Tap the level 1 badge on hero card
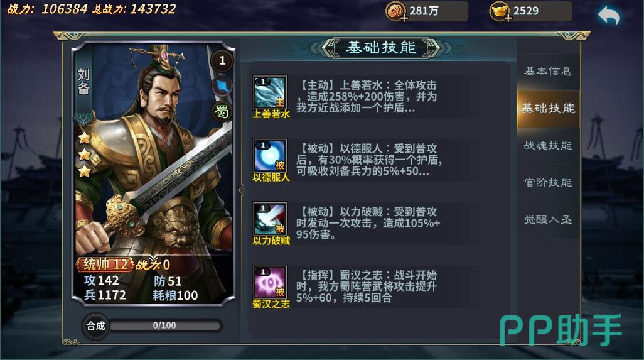Viewport: 644px width, 360px height. coord(222,61)
